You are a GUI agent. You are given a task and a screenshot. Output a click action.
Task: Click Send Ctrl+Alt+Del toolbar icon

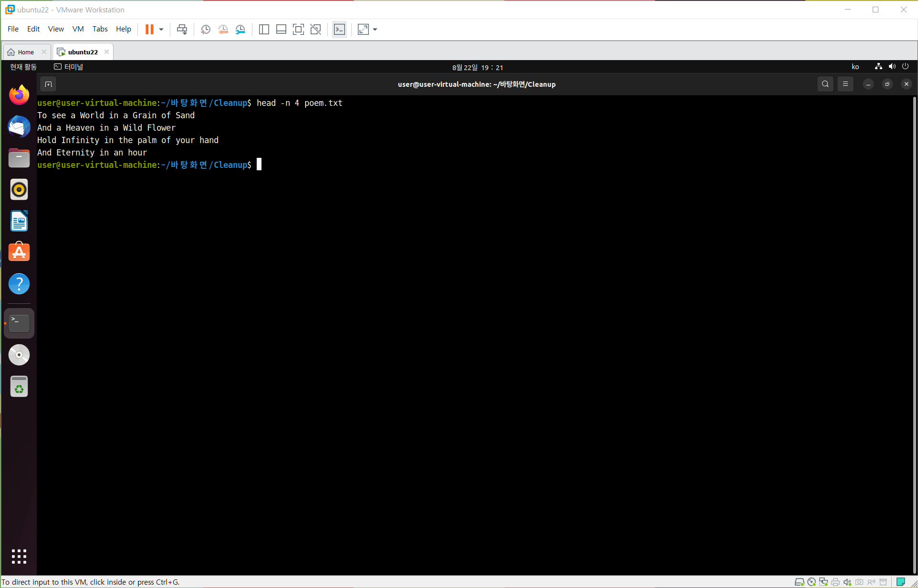click(182, 30)
